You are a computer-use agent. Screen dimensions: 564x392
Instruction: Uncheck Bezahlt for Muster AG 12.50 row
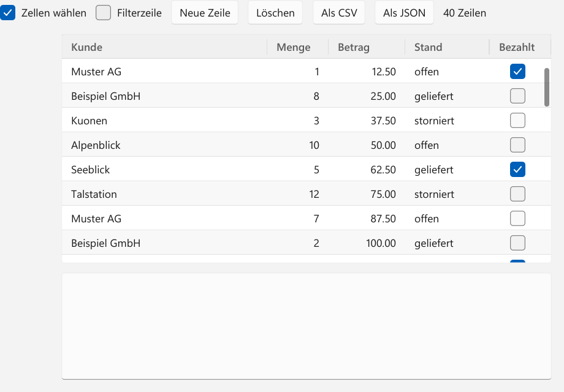click(517, 71)
